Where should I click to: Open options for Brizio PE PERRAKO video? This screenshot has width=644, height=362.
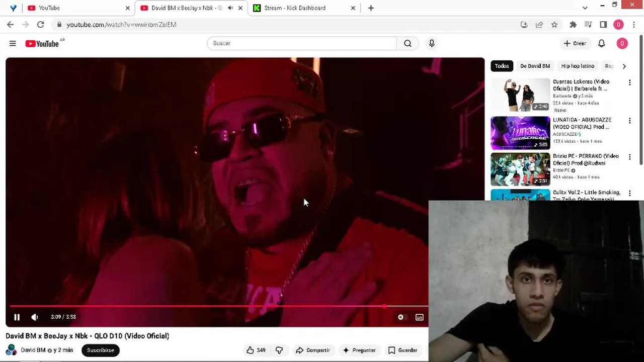click(x=629, y=157)
